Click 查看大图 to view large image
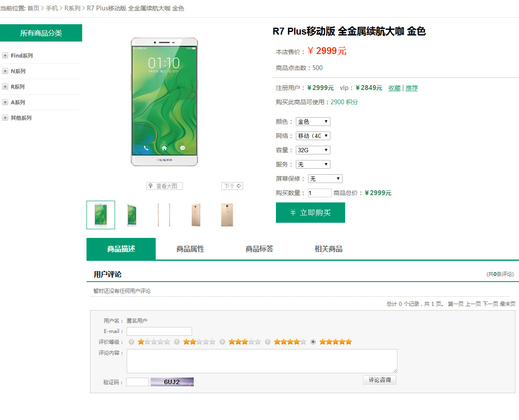519x420 pixels. (x=165, y=186)
